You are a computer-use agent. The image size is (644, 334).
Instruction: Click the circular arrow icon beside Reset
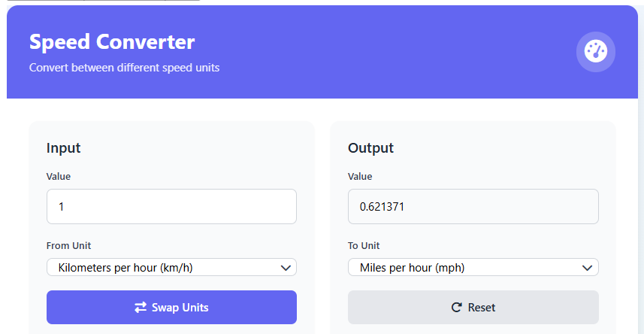(x=455, y=308)
